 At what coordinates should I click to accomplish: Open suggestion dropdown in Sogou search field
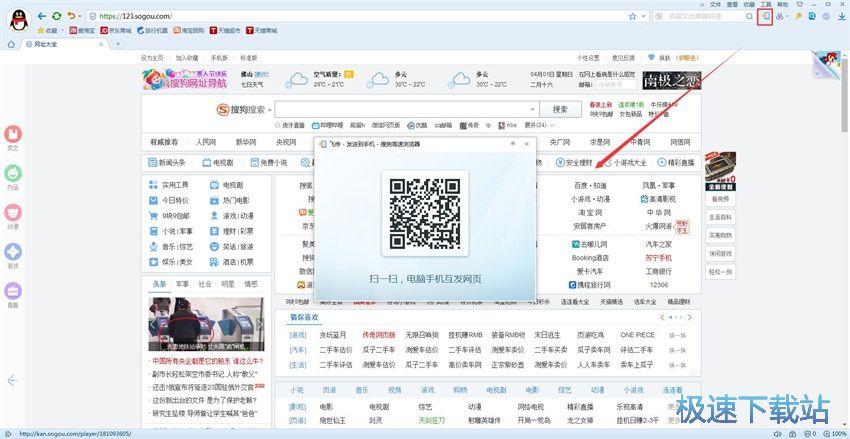pos(533,109)
